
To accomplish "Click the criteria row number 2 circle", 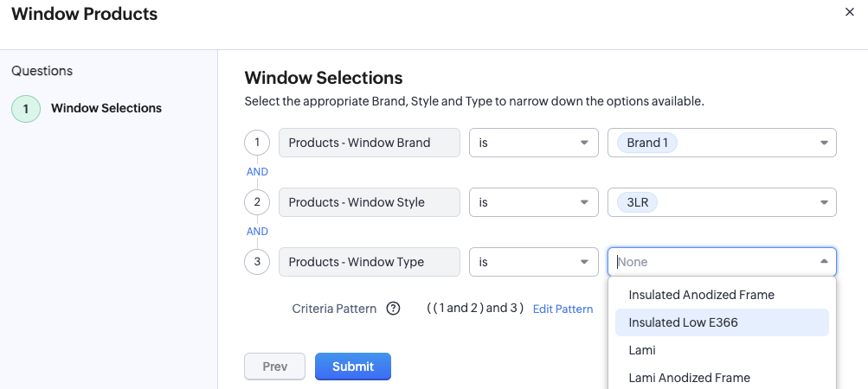I will 257,202.
